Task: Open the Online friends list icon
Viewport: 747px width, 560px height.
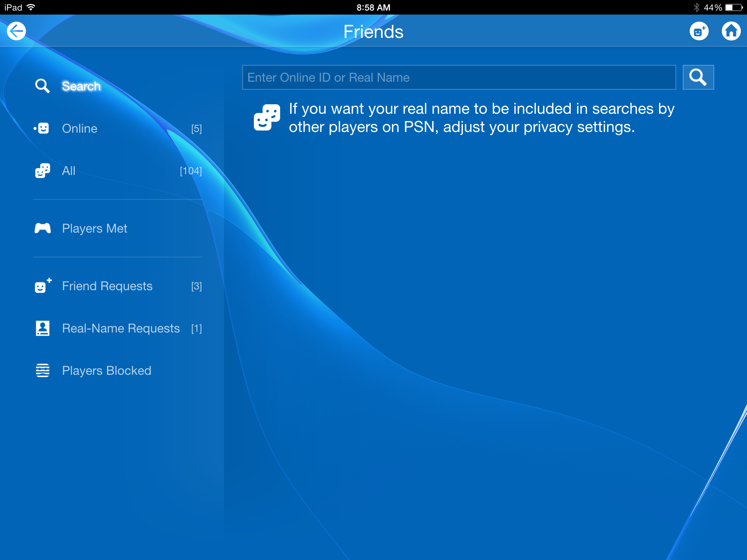Action: pyautogui.click(x=42, y=128)
